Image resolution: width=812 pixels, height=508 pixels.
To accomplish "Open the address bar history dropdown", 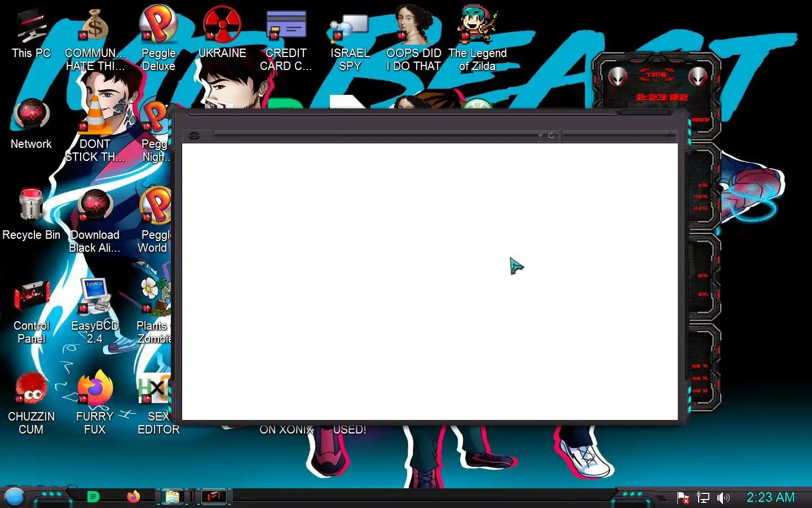I will click(540, 135).
